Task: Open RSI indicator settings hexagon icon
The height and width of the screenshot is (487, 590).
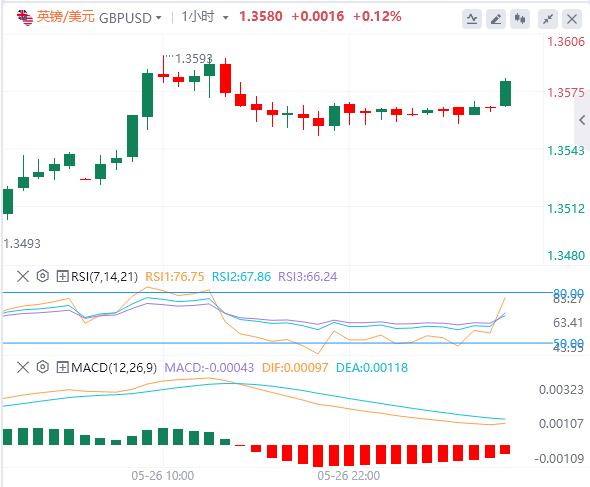Action: point(43,276)
